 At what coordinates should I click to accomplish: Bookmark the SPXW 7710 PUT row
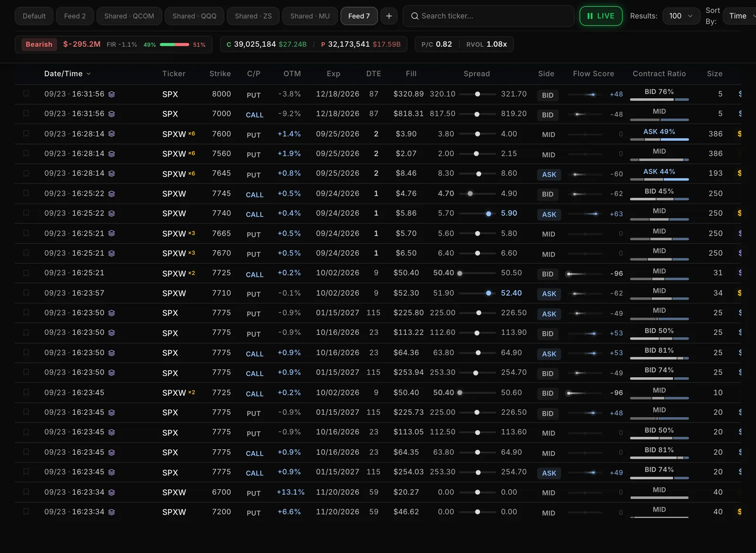[26, 293]
